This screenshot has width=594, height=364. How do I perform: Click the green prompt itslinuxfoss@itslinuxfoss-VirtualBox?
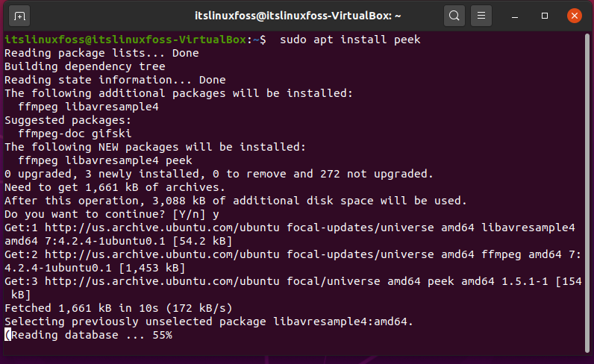[x=125, y=40]
